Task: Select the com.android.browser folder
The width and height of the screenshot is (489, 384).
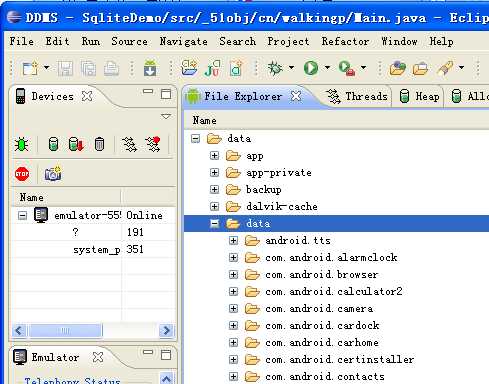Action: coord(322,275)
